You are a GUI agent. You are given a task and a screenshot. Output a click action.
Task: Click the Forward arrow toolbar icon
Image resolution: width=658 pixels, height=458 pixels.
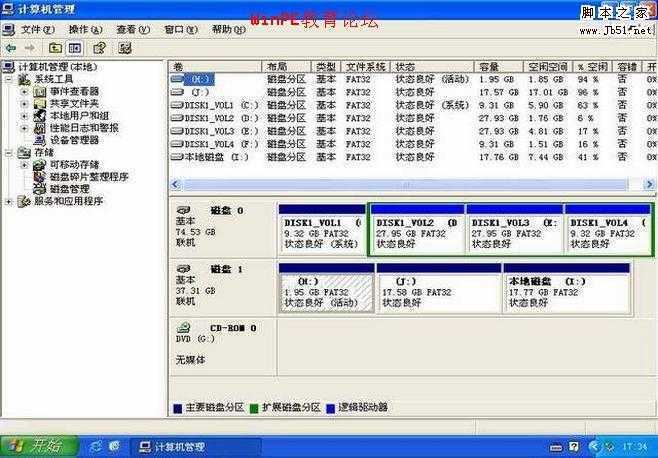pyautogui.click(x=30, y=48)
